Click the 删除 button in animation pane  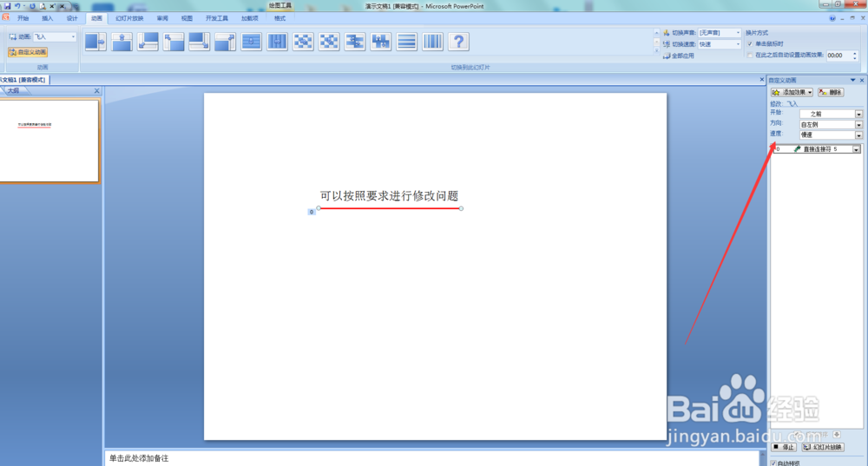tap(831, 93)
